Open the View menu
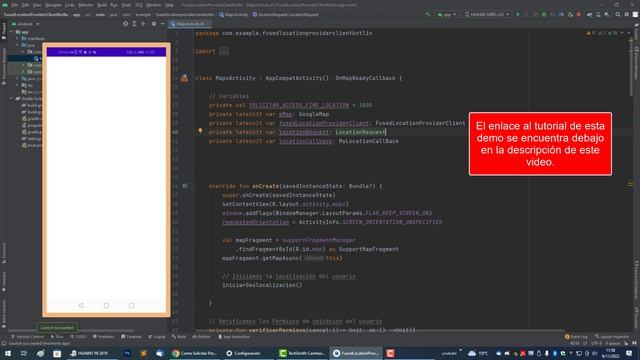Image resolution: width=640 pixels, height=360 pixels. [37, 5]
